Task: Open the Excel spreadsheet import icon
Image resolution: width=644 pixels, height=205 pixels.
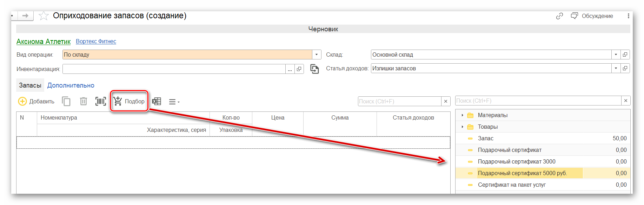Action: point(157,101)
